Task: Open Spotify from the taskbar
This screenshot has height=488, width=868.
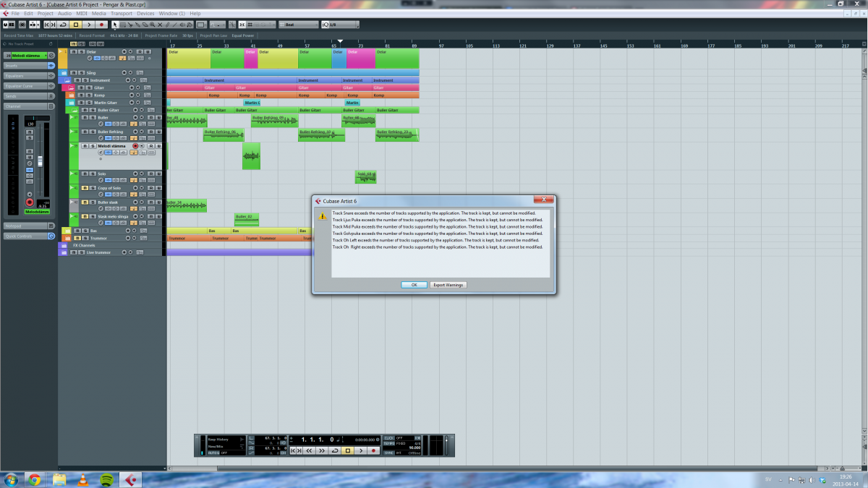Action: pyautogui.click(x=106, y=479)
